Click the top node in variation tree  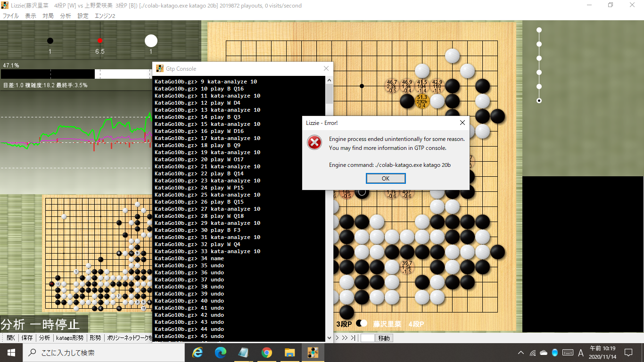pos(539,30)
